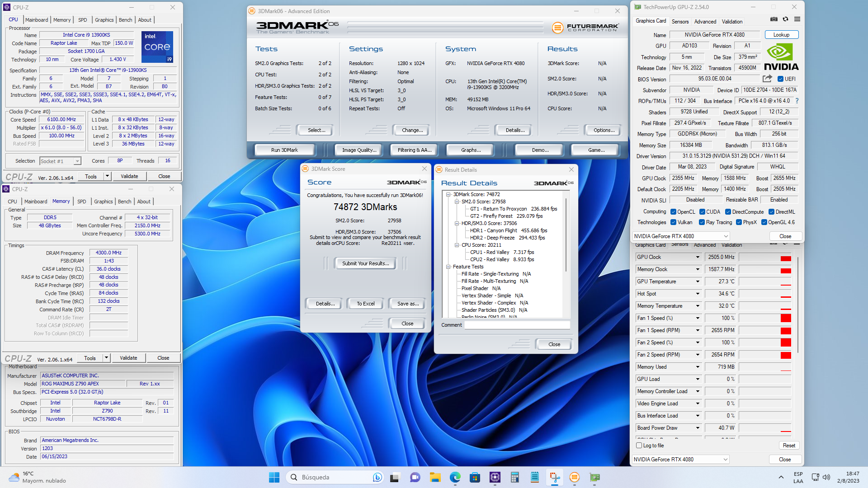The image size is (868, 488).
Task: Open Calculator from the taskbar
Action: (515, 477)
